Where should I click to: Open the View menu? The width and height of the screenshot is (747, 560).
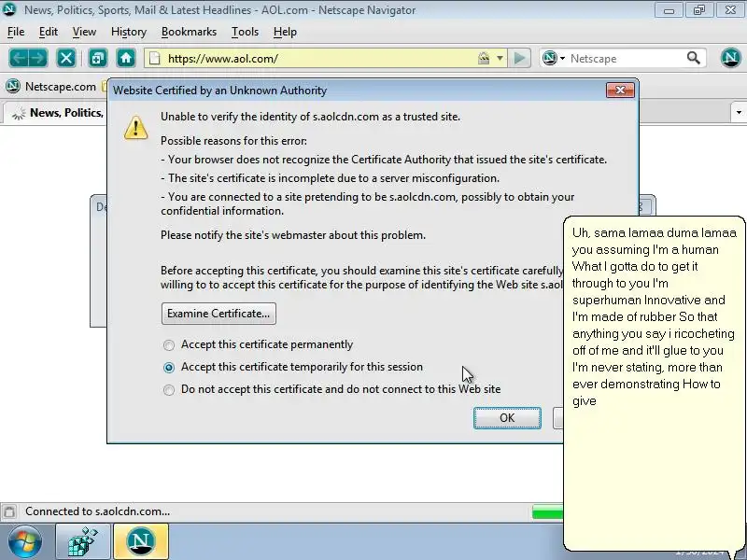pyautogui.click(x=84, y=32)
